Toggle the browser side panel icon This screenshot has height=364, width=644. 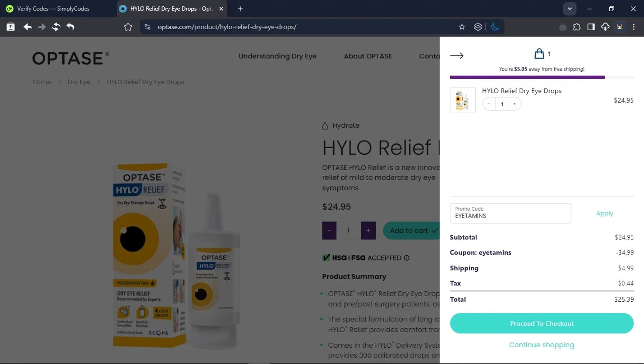pos(591,27)
